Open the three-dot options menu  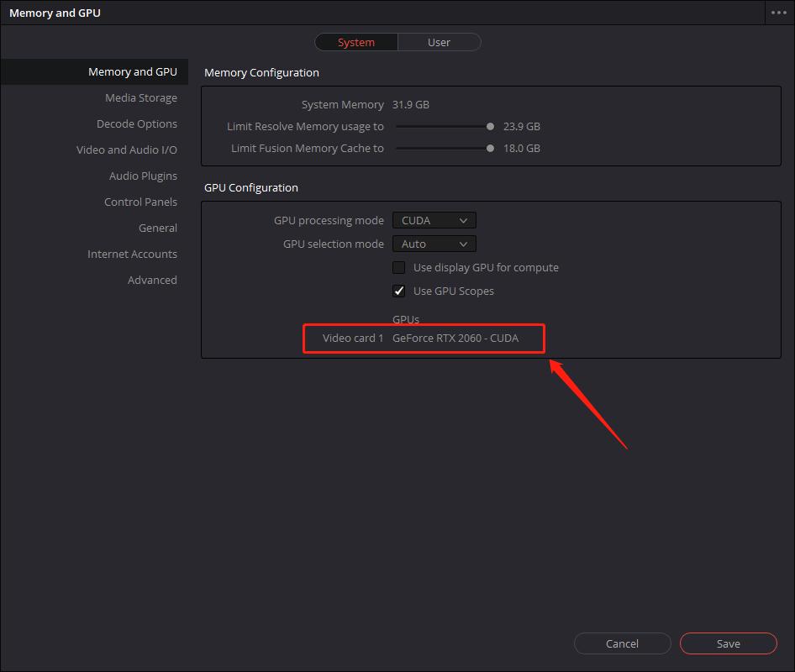(777, 13)
